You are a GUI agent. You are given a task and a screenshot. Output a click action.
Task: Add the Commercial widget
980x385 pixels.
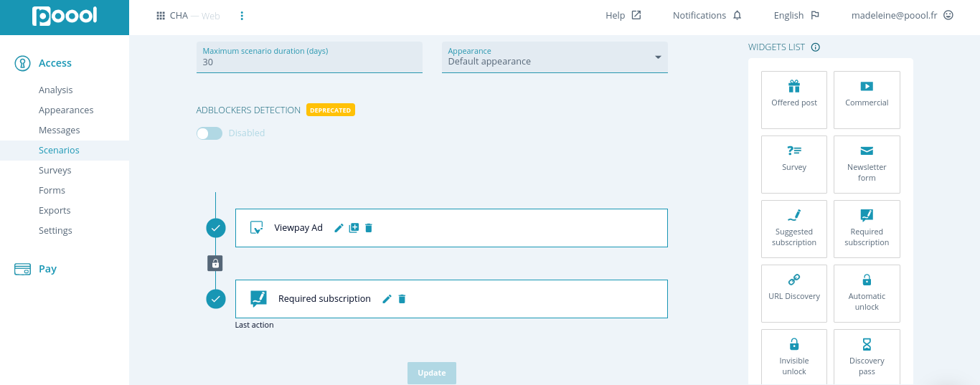click(867, 100)
